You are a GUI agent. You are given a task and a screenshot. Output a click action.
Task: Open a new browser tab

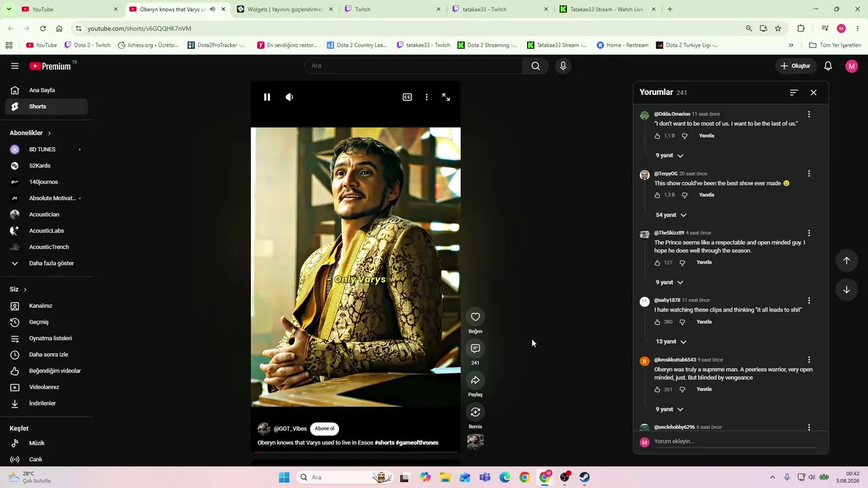[x=670, y=9]
